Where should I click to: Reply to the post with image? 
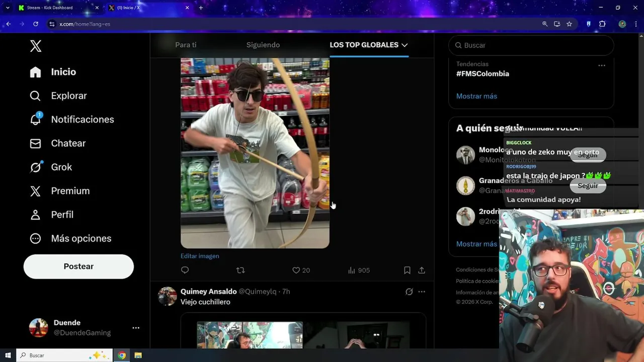point(185,270)
